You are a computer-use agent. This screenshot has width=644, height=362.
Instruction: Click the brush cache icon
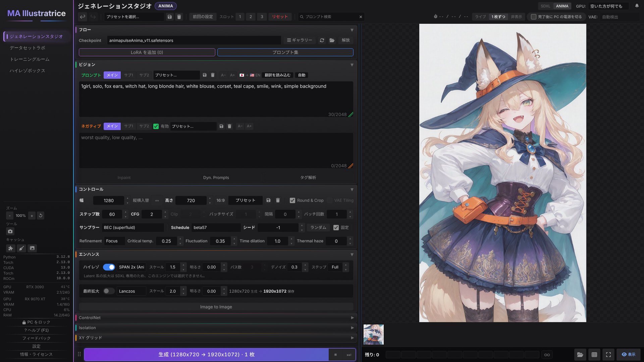(21, 248)
